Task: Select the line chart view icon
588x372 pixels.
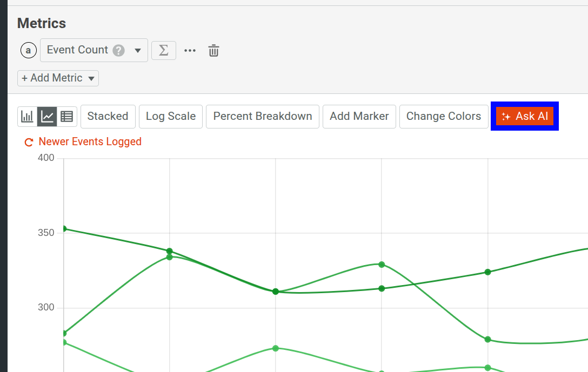Action: pyautogui.click(x=48, y=116)
